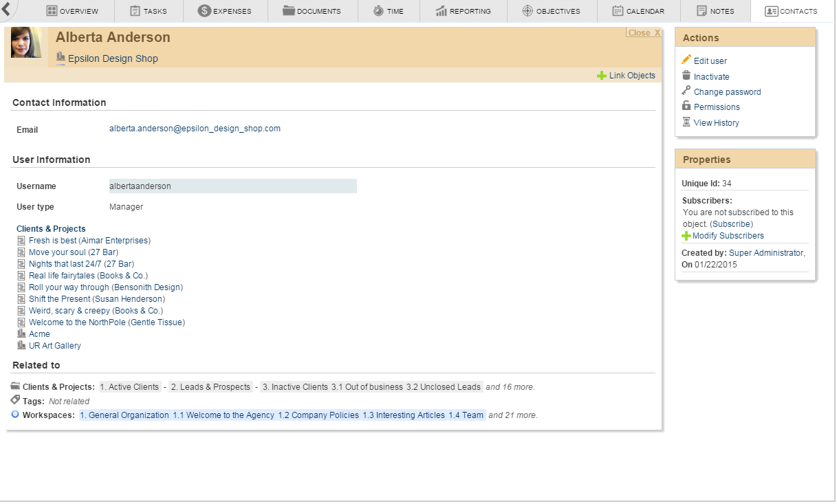The height and width of the screenshot is (504, 837).
Task: Open the Expenses tab
Action: tap(225, 11)
